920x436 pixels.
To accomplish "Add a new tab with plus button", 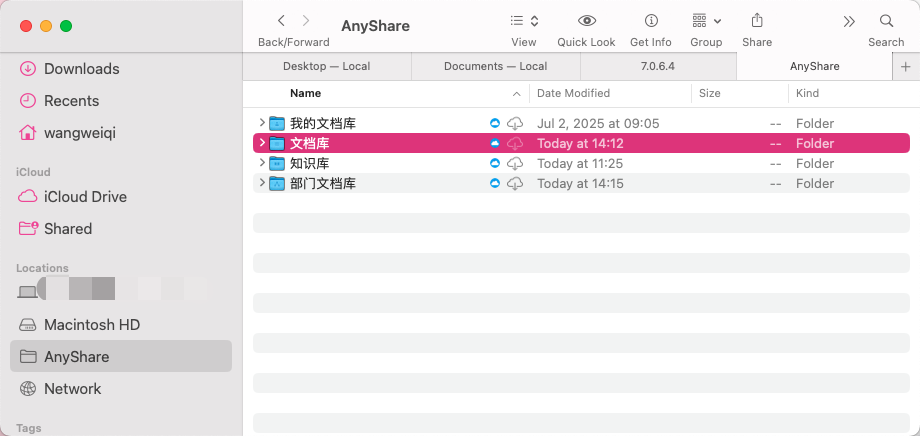I will (905, 66).
